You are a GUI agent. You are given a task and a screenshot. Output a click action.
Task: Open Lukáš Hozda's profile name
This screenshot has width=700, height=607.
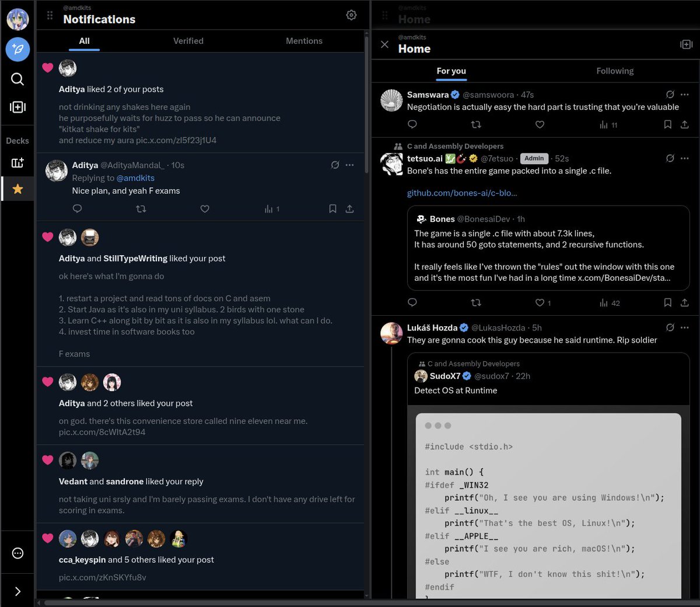(432, 327)
